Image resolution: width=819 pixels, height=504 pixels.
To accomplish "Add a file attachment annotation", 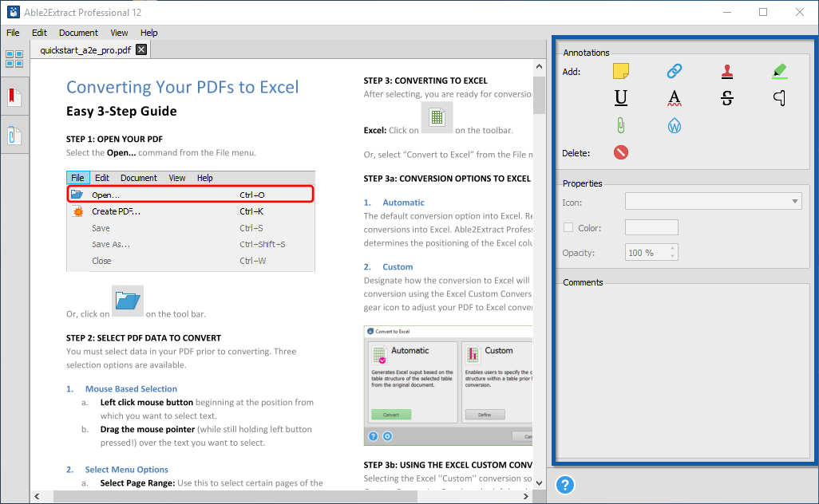I will click(x=620, y=125).
